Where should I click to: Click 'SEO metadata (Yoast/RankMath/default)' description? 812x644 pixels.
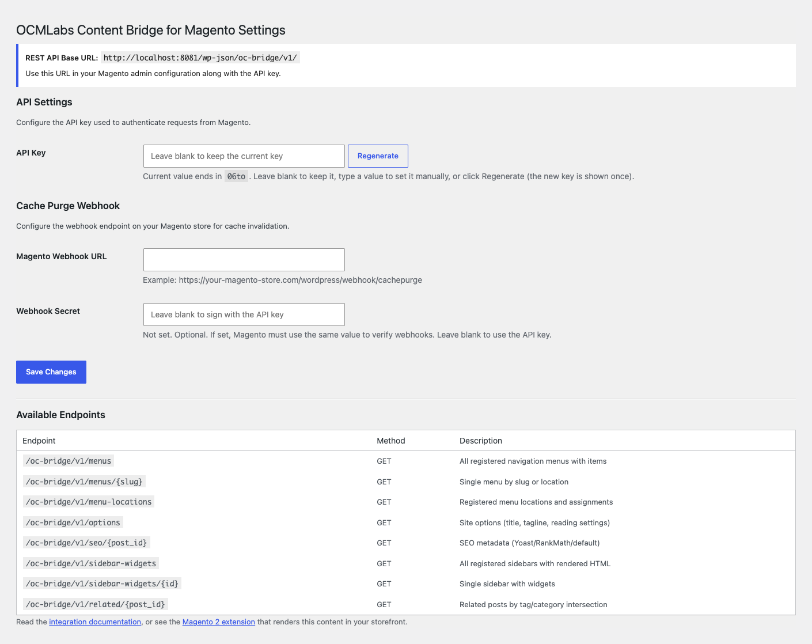pyautogui.click(x=530, y=543)
